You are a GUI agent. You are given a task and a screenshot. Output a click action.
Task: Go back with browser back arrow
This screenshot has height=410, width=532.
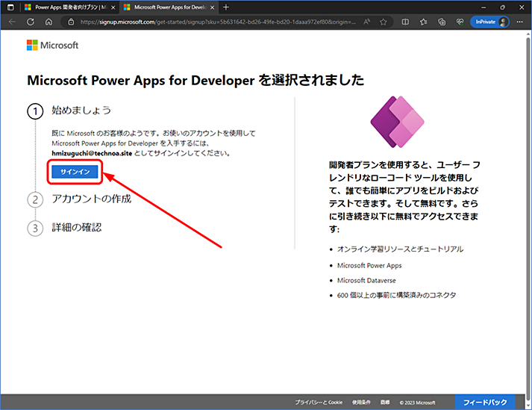point(12,22)
